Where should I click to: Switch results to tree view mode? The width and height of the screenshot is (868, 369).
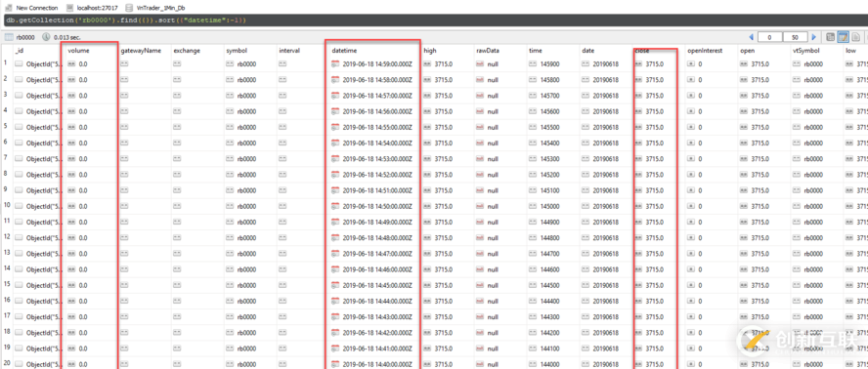tap(830, 37)
